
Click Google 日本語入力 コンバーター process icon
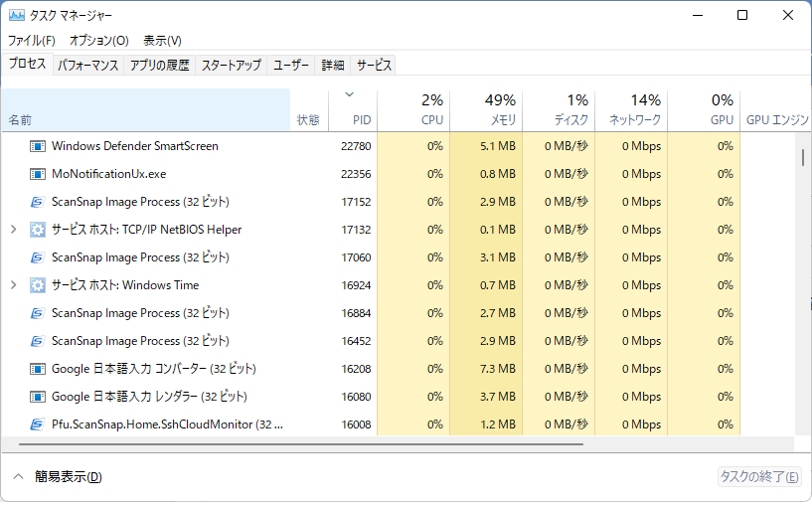click(38, 369)
